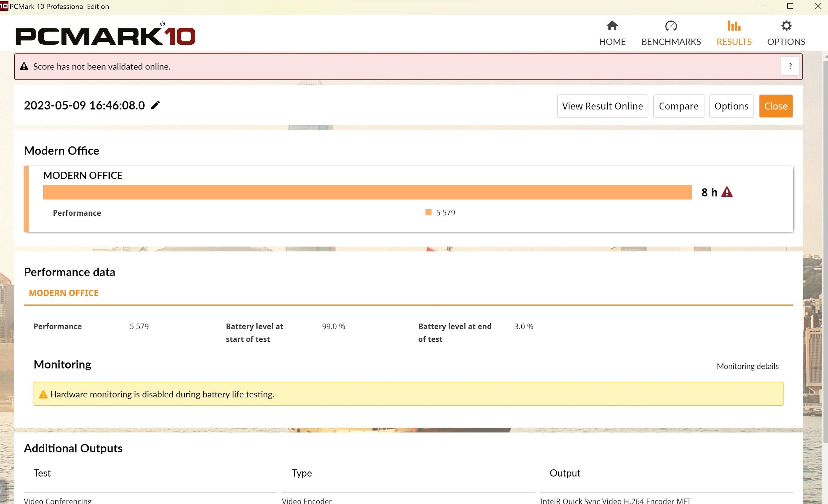Image resolution: width=828 pixels, height=504 pixels.
Task: Click the Test column header
Action: (x=42, y=473)
